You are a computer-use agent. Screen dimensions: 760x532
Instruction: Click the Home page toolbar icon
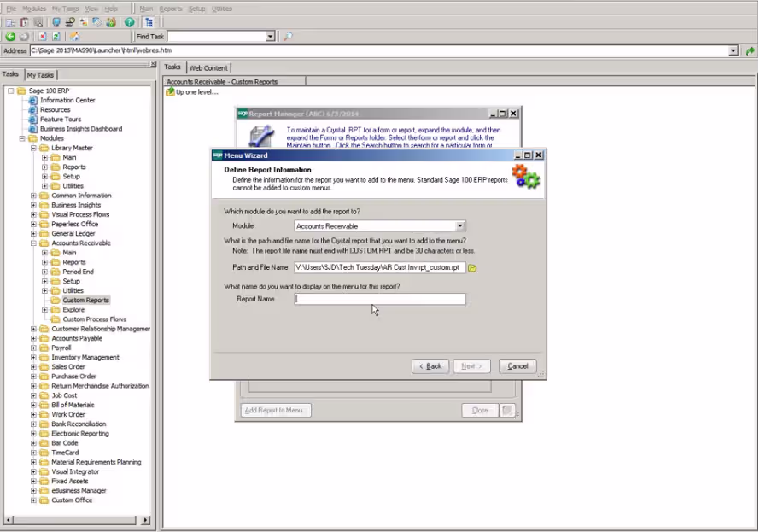pyautogui.click(x=74, y=37)
